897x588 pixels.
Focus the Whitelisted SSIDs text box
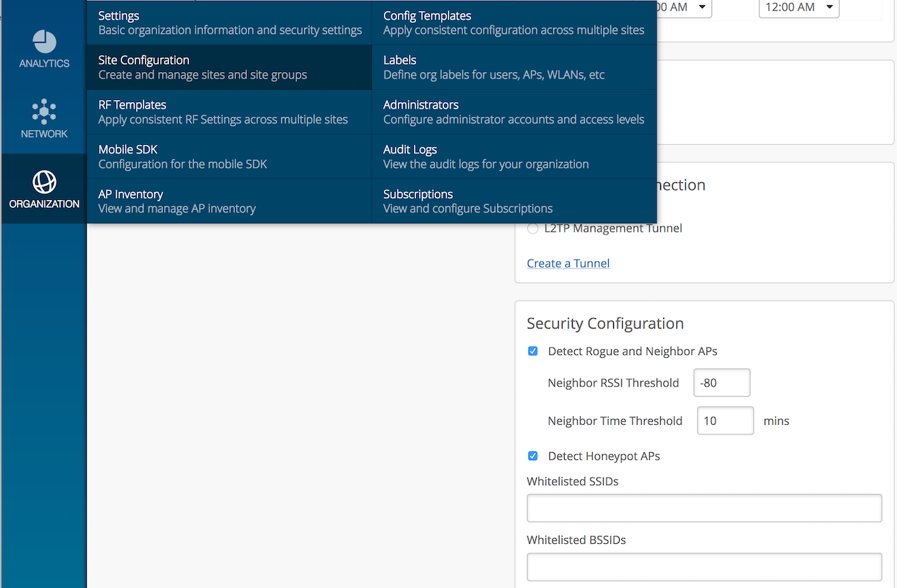[704, 508]
